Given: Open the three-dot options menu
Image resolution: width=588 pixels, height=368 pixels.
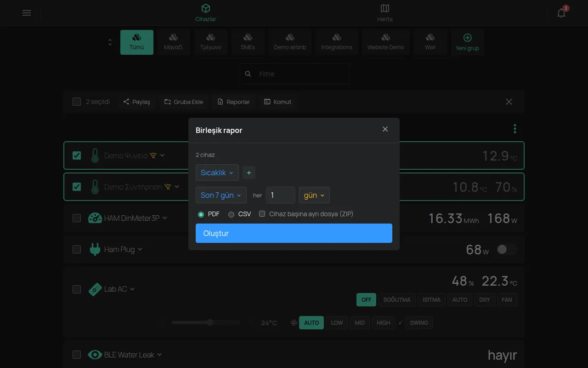Looking at the screenshot, I should 515,129.
